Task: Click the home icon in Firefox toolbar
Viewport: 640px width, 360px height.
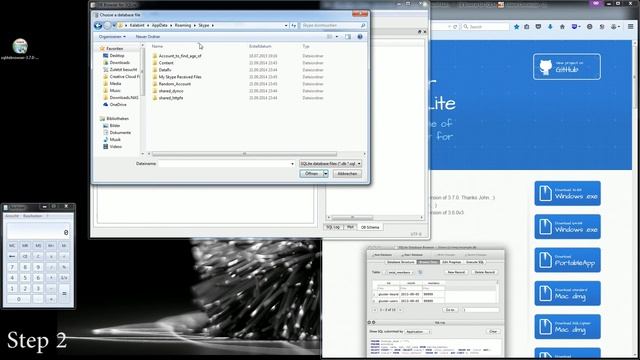Action: coord(562,27)
